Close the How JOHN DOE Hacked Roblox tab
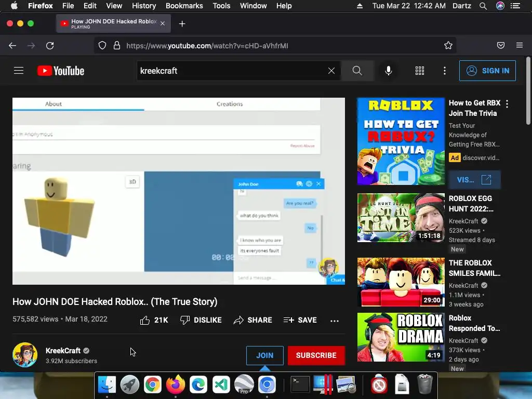The width and height of the screenshot is (532, 399). click(x=163, y=23)
